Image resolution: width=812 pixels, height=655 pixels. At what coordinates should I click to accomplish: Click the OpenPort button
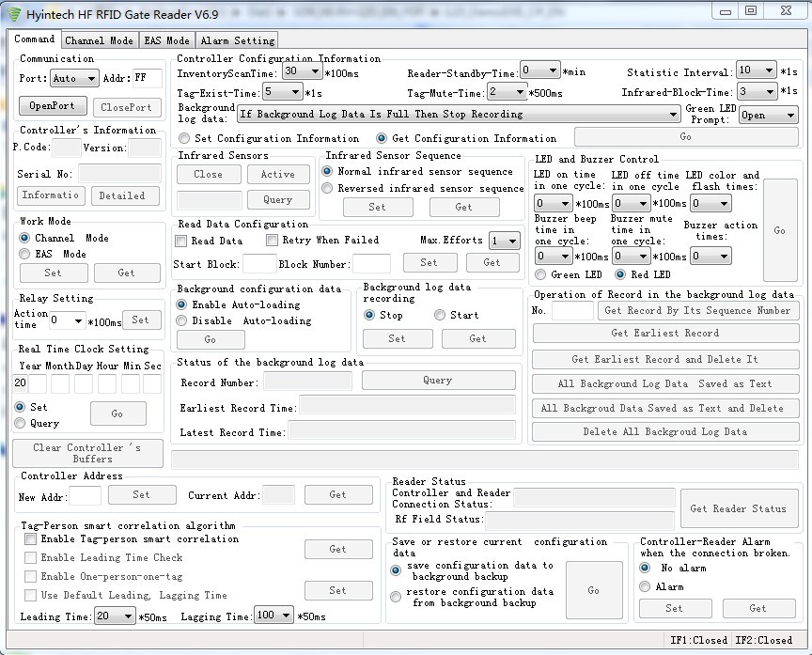[x=53, y=106]
